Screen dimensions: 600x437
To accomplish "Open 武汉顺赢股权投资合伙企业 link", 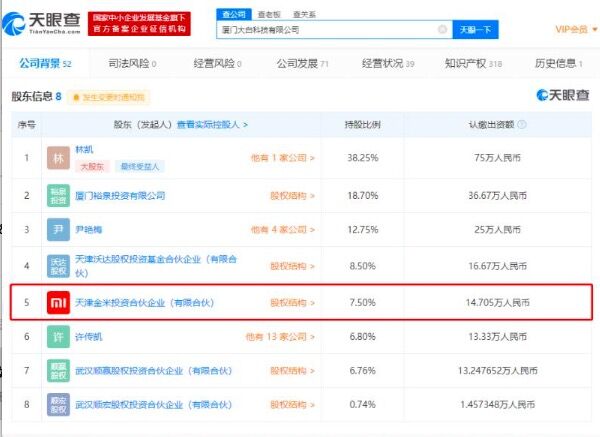I will 153,370.
